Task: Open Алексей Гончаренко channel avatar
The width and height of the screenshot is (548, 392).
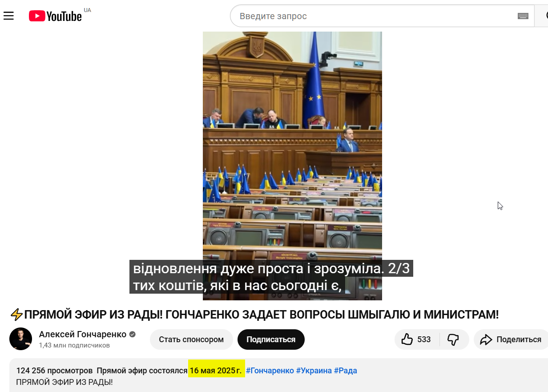Action: click(20, 339)
